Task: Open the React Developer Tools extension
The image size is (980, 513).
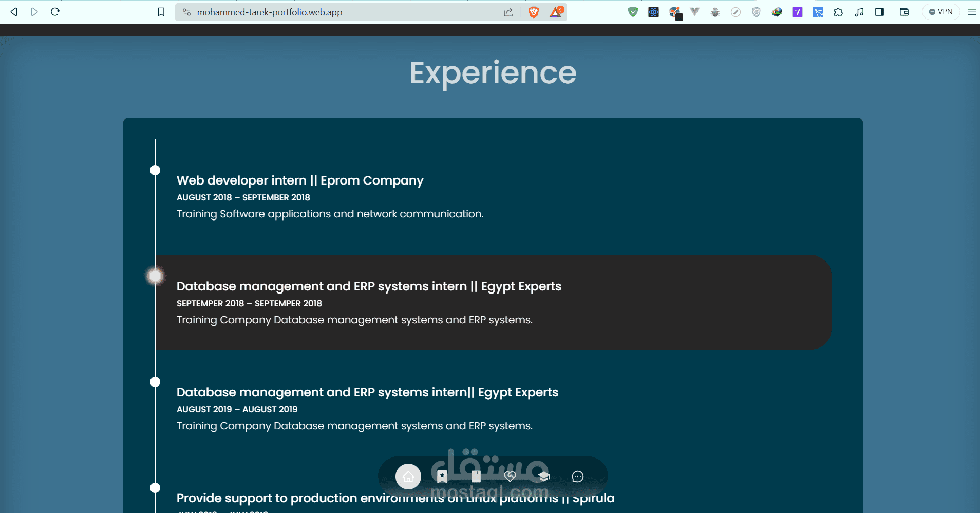Action: click(653, 12)
